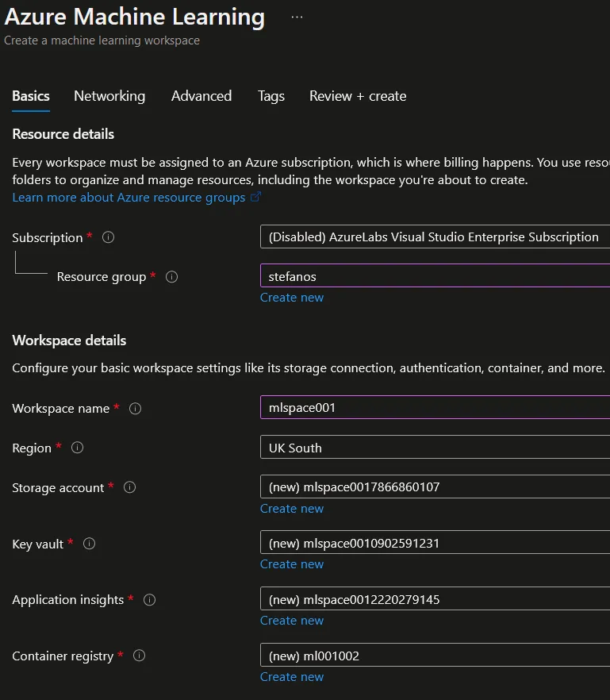Click the Workspace details heading
Image resolution: width=610 pixels, height=700 pixels.
coord(69,340)
